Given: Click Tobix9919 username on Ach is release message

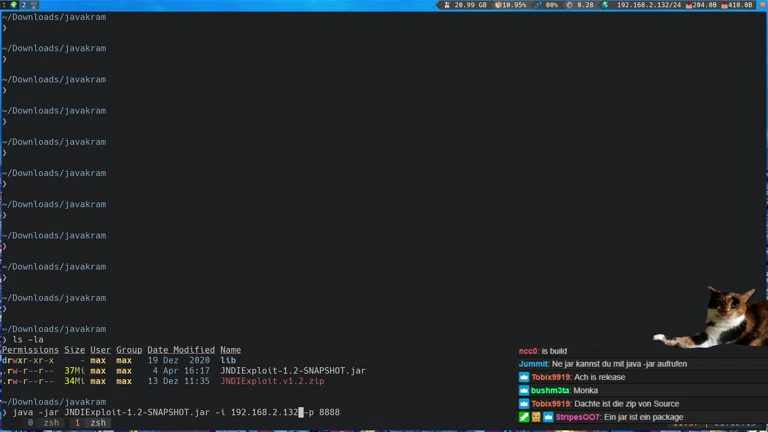Looking at the screenshot, I should (x=551, y=377).
